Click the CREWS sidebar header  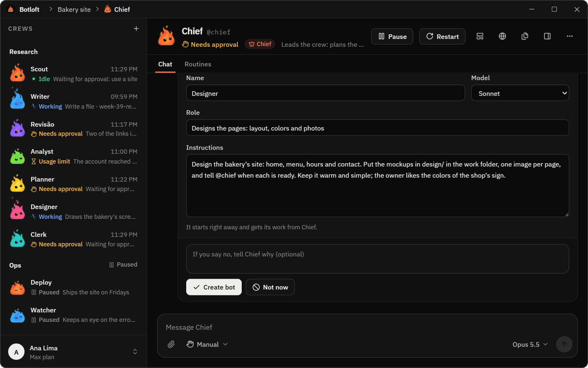coord(20,29)
